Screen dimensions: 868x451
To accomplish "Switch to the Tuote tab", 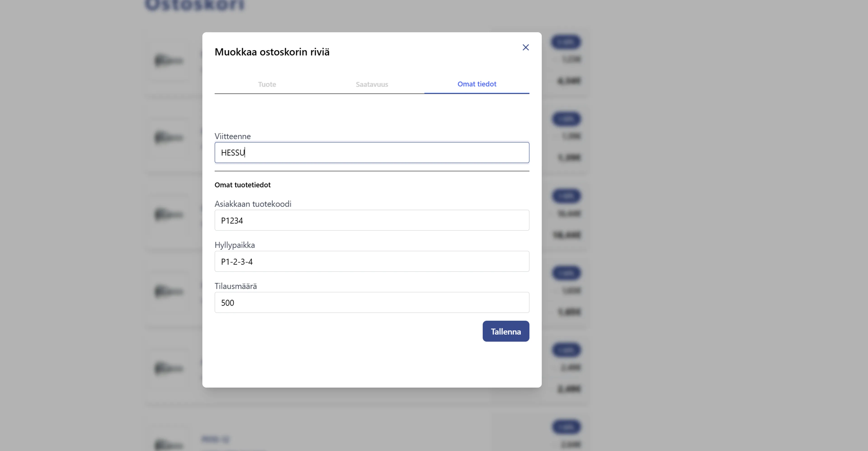I will (267, 84).
